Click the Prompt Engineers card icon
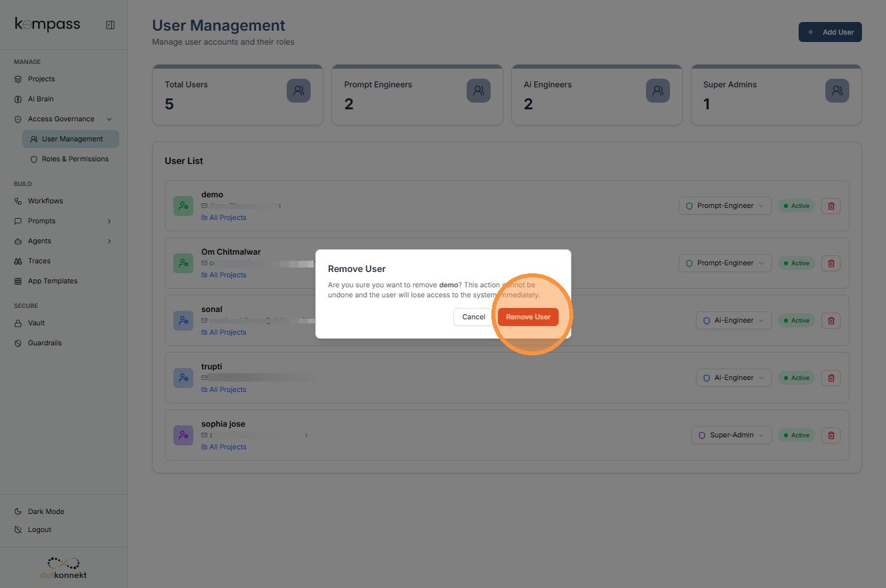The width and height of the screenshot is (886, 588). (478, 91)
